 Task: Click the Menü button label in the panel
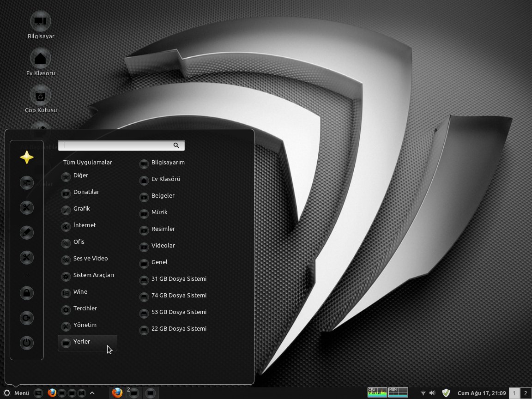[22, 393]
